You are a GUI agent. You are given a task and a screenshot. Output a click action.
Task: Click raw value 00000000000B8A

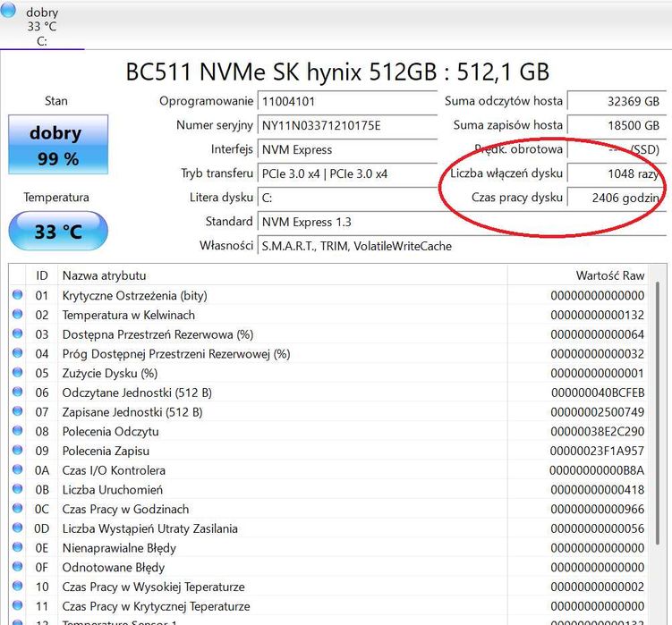pos(597,470)
